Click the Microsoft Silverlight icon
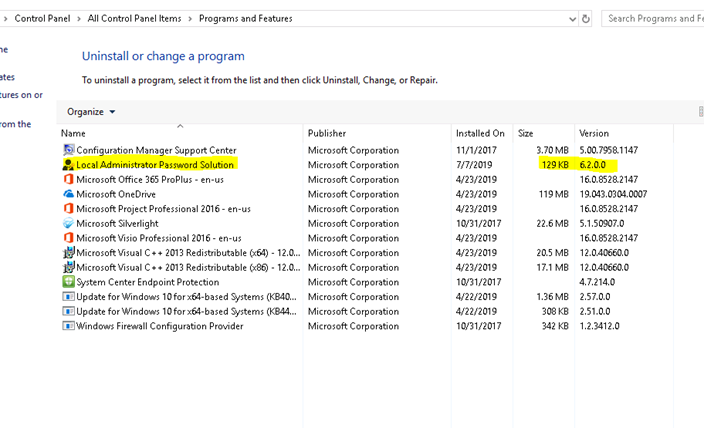The height and width of the screenshot is (428, 704). 68,223
